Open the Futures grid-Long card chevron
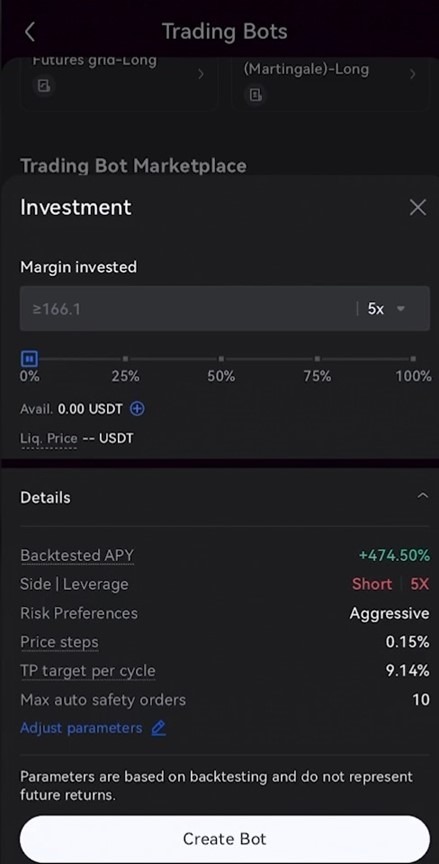The image size is (439, 864). 200,74
